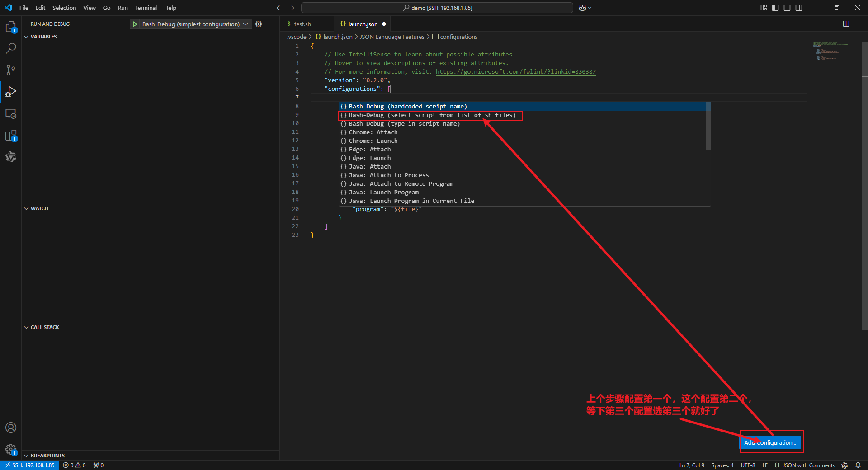Switch to the launch.json tab
This screenshot has width=868, height=470.
(x=363, y=24)
